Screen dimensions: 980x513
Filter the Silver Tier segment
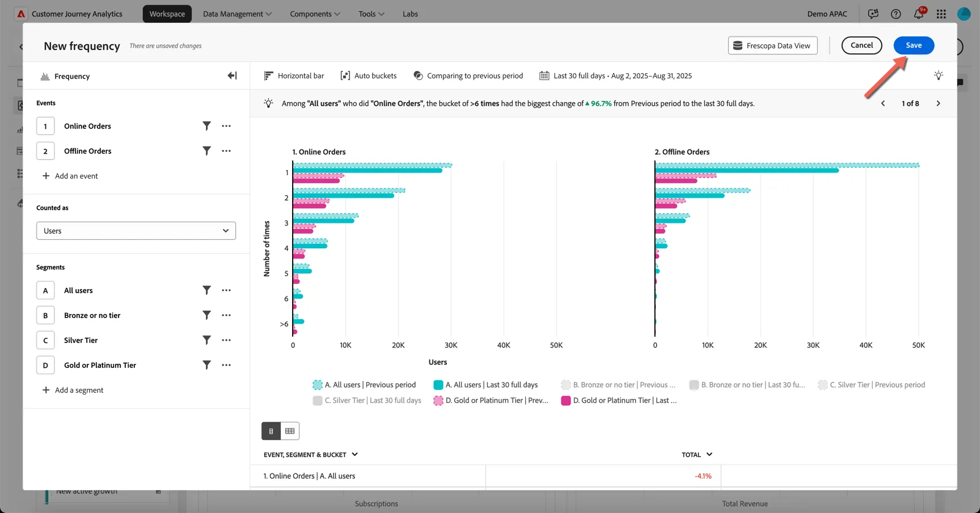pos(207,340)
